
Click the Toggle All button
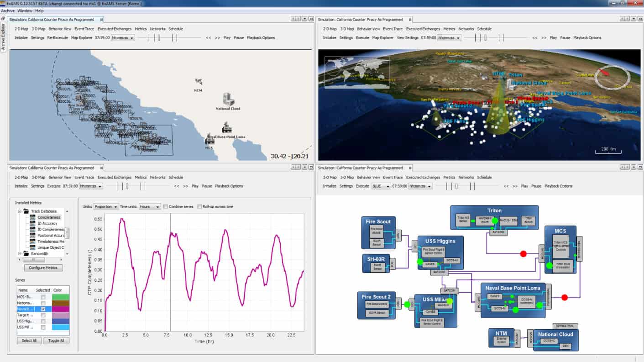(57, 341)
